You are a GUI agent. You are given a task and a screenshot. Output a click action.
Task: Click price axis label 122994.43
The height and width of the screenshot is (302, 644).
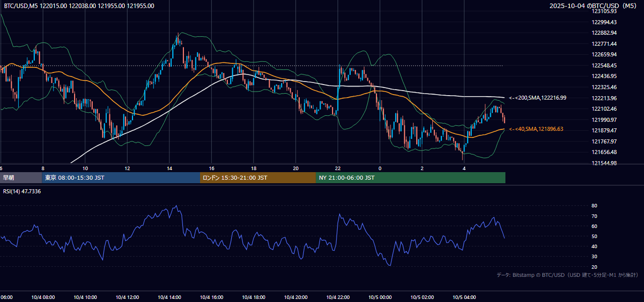pos(604,22)
